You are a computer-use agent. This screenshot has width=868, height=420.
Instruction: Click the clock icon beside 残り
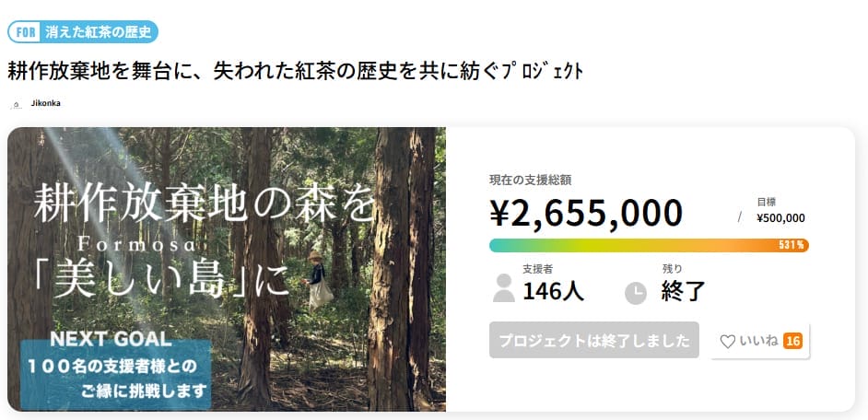[636, 293]
